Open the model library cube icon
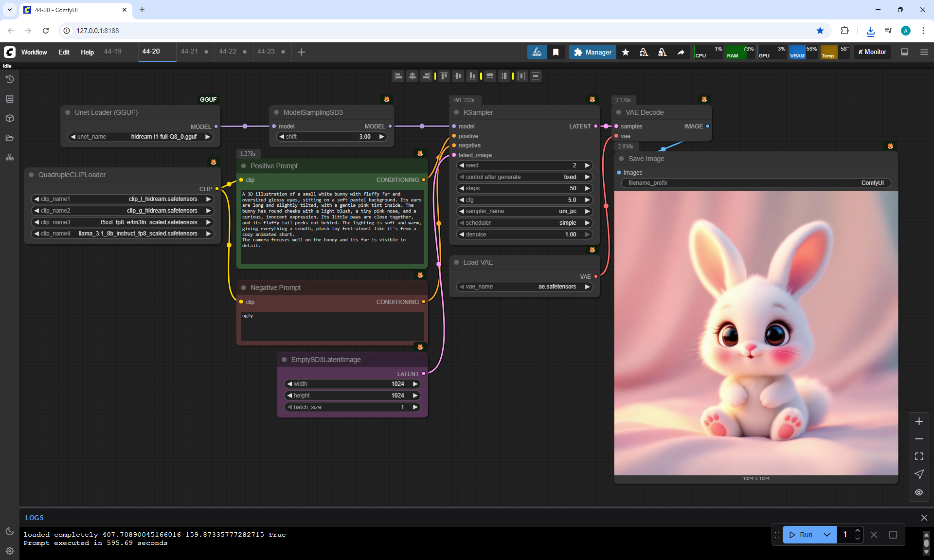Screen dimensions: 934x560 coord(10,118)
